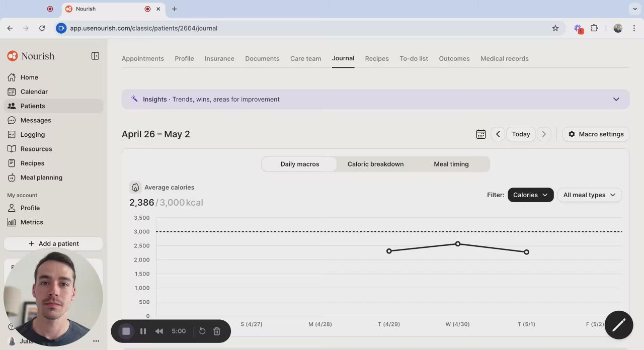Viewport: 644px width, 350px height.
Task: Stop the screen recording
Action: click(x=126, y=331)
